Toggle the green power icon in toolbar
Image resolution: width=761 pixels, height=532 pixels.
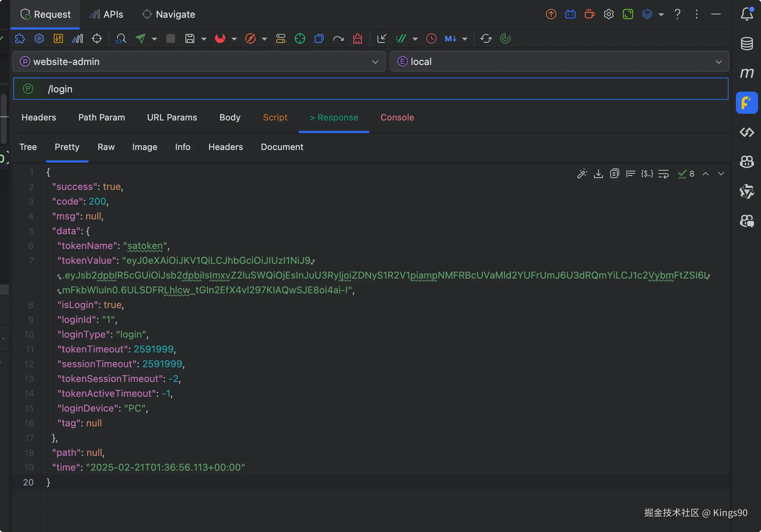[505, 38]
